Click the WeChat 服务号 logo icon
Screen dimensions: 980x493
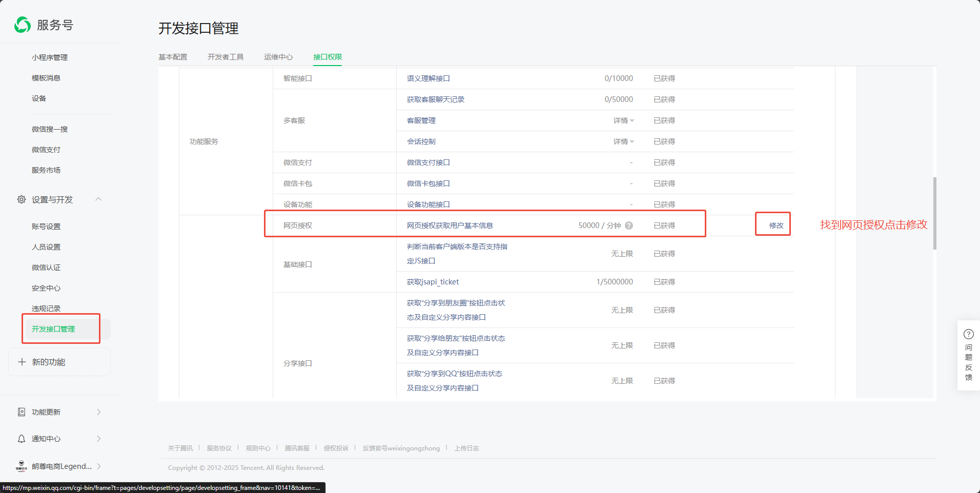point(23,25)
